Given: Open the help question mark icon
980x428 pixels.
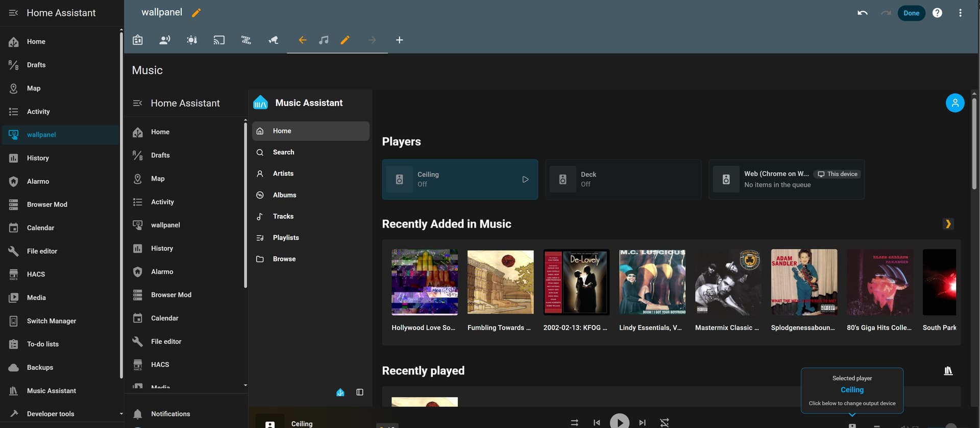Looking at the screenshot, I should (x=937, y=13).
